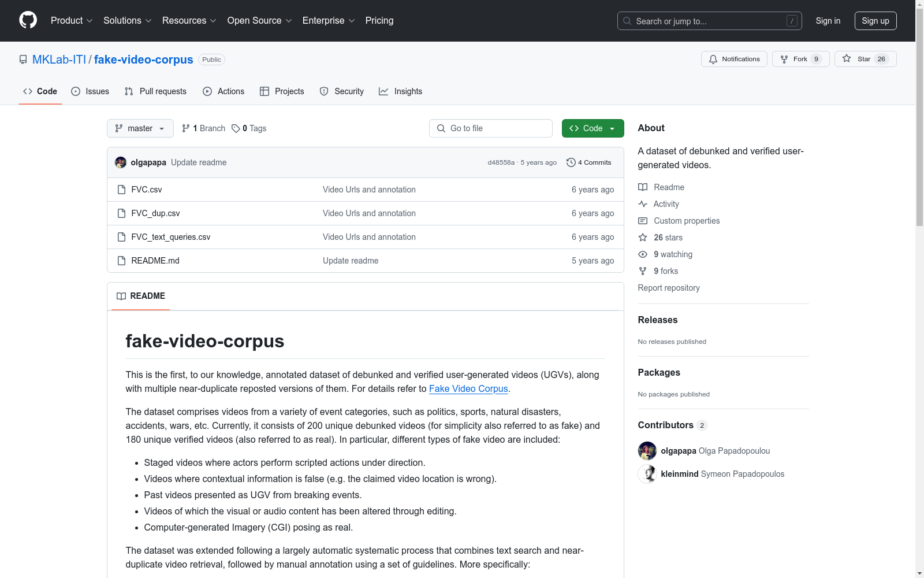Switch to the Insights tab
924x578 pixels.
point(401,91)
